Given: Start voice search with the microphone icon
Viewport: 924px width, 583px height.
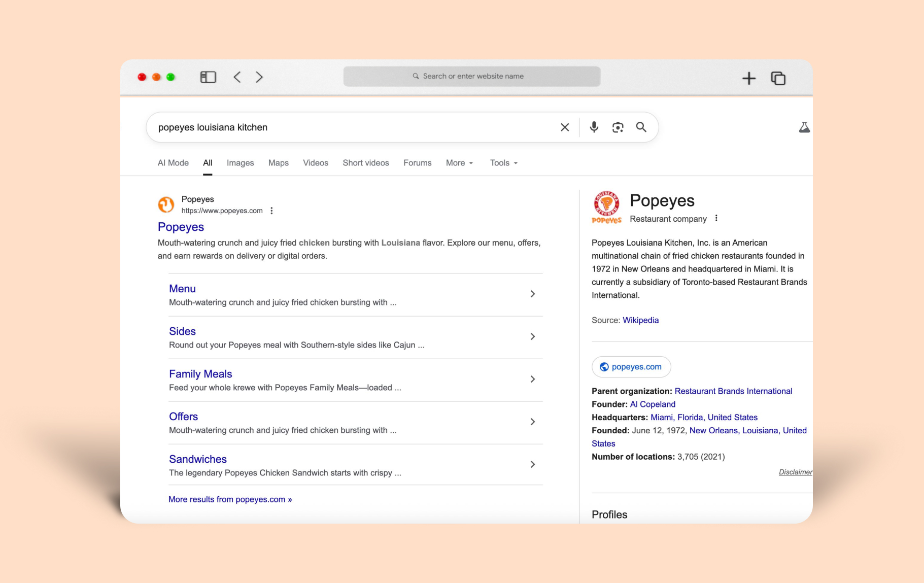Looking at the screenshot, I should [x=594, y=127].
